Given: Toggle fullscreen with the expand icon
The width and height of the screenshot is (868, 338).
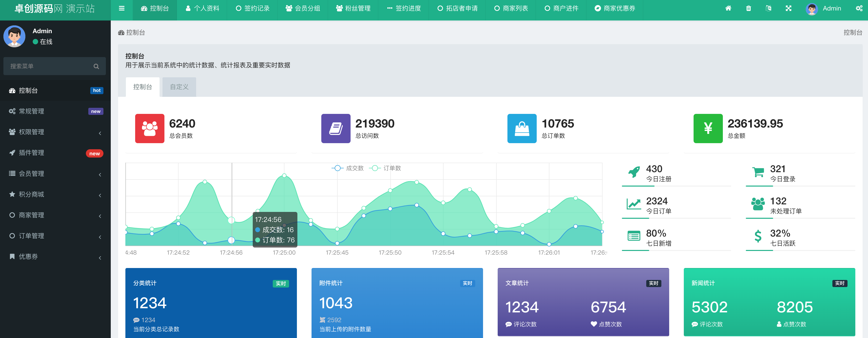Looking at the screenshot, I should 788,9.
